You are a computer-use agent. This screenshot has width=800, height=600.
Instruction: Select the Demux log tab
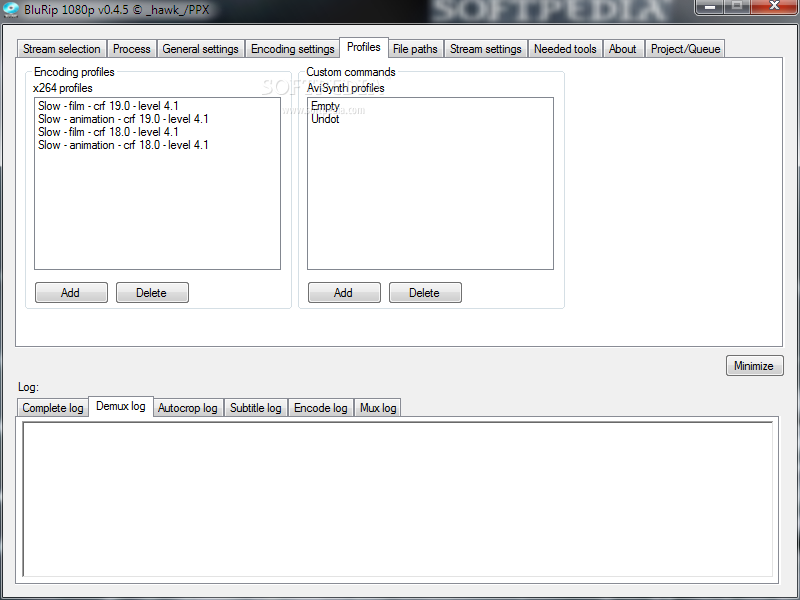[121, 406]
